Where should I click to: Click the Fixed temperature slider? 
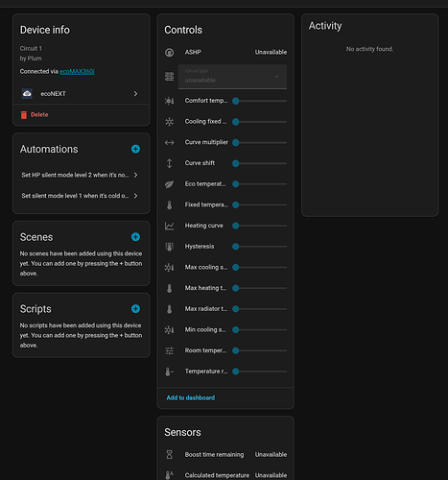(259, 204)
